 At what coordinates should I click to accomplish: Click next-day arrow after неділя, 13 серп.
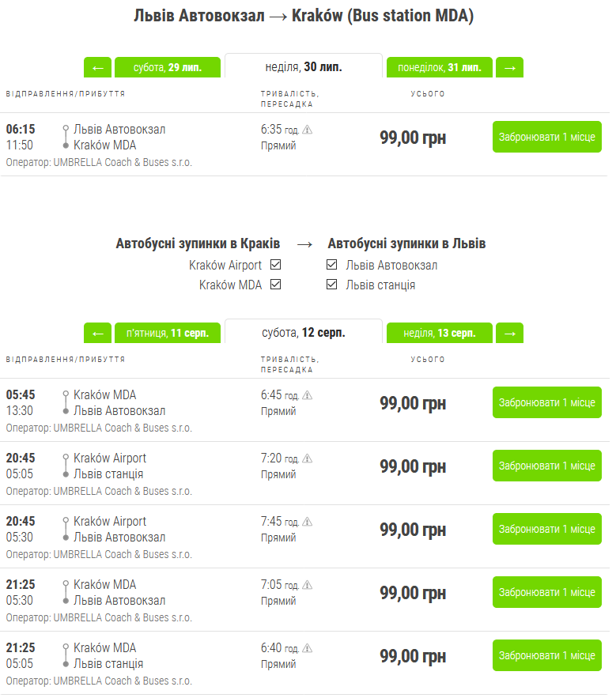click(x=510, y=334)
